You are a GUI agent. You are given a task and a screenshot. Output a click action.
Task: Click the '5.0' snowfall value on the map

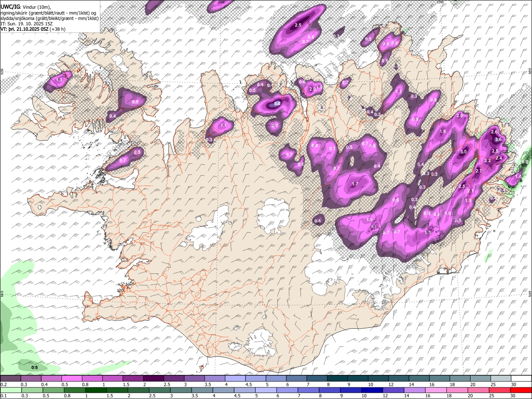(x=277, y=103)
